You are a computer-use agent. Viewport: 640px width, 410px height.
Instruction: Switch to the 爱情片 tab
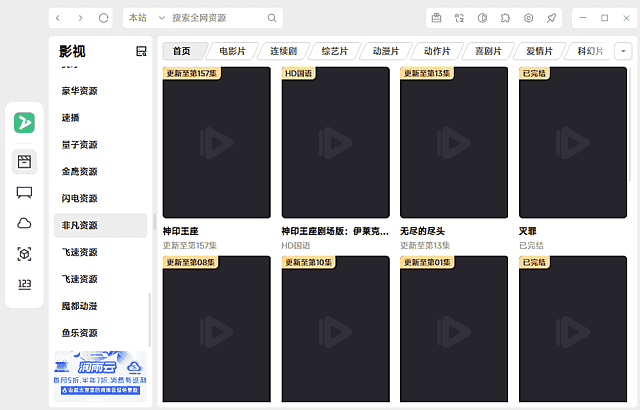coord(539,51)
